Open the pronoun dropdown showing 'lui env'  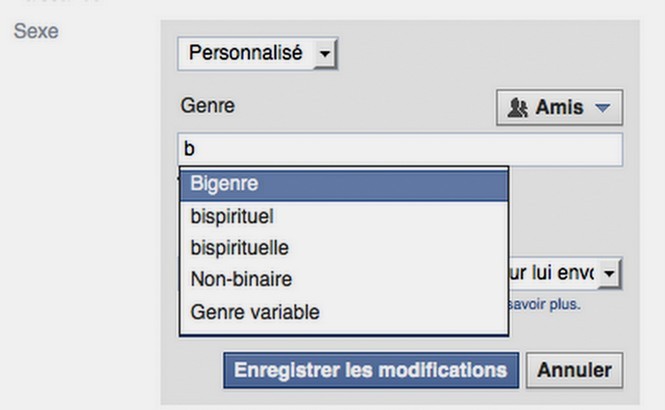pyautogui.click(x=565, y=273)
